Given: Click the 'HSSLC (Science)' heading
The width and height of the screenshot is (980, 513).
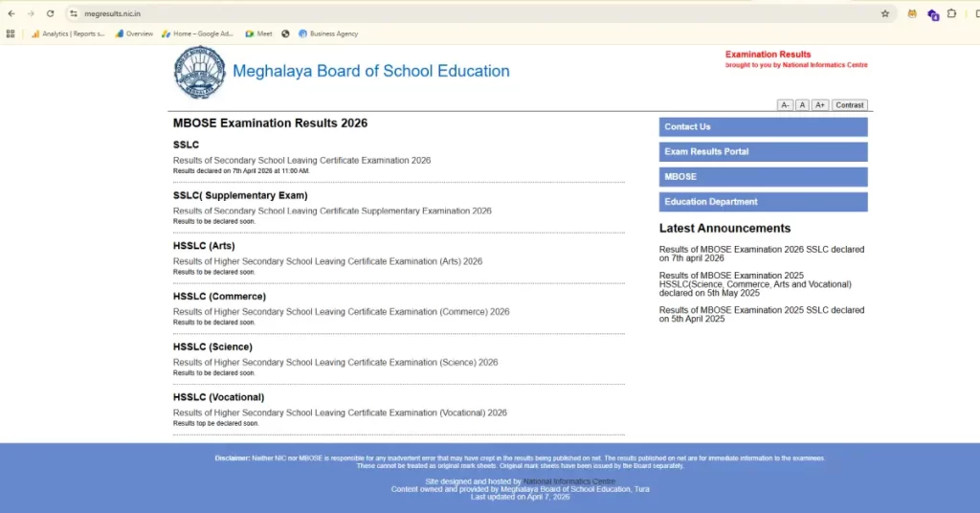Looking at the screenshot, I should tap(212, 347).
